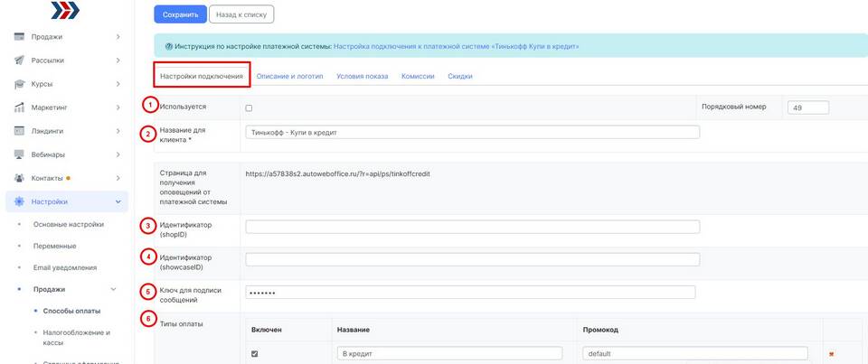Click the Порядковый номер field

tap(808, 107)
